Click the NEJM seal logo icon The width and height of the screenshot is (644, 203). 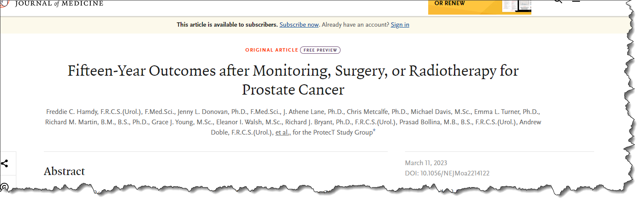click(x=4, y=3)
